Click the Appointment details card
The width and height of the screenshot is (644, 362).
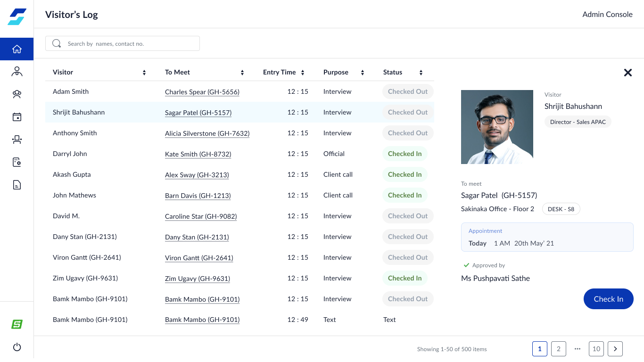coord(547,237)
